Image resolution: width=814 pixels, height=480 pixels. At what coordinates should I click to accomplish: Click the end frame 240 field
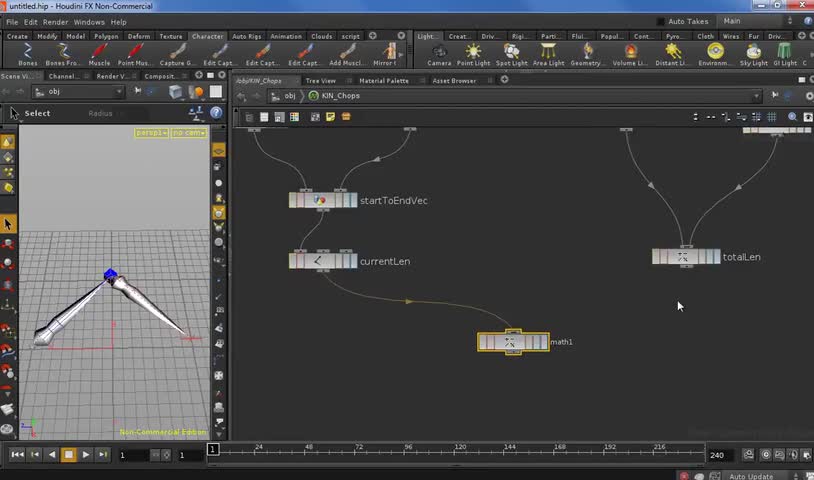pyautogui.click(x=717, y=455)
